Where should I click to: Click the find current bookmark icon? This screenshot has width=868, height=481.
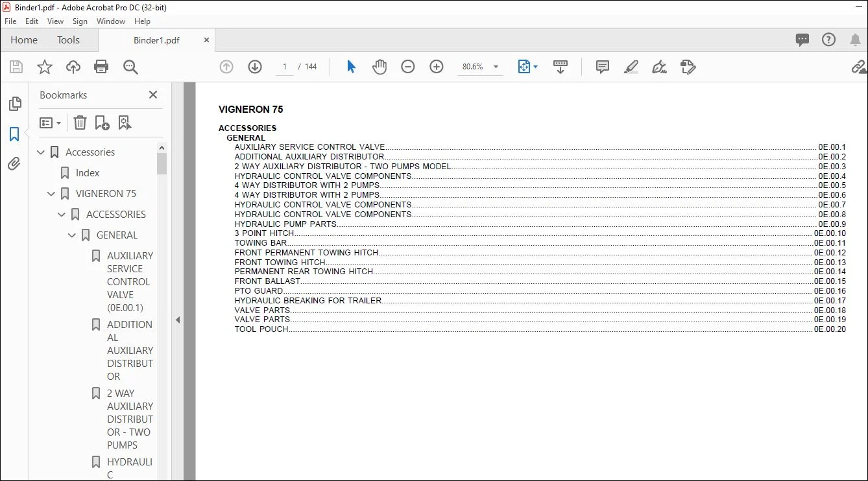click(125, 123)
